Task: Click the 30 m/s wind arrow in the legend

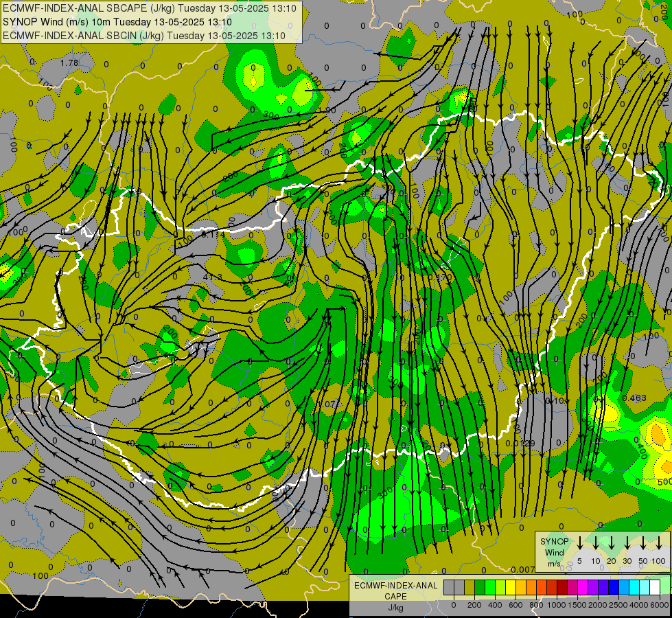Action: click(x=627, y=543)
